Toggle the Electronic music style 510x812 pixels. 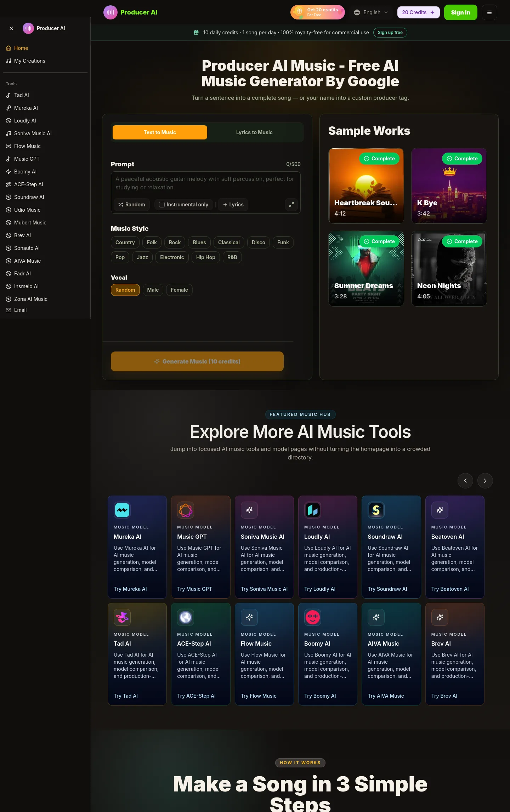[x=172, y=257]
